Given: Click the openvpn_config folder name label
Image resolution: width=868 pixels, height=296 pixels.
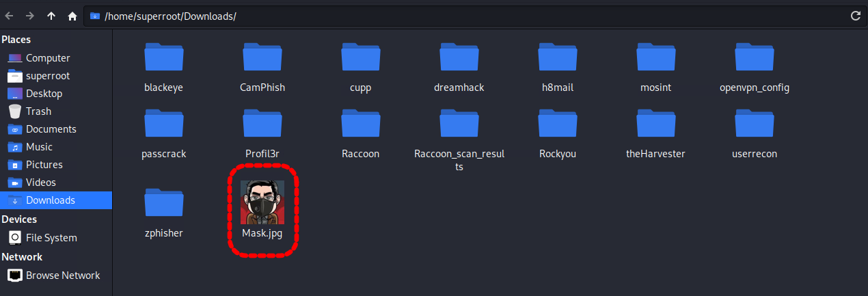Looking at the screenshot, I should [755, 88].
